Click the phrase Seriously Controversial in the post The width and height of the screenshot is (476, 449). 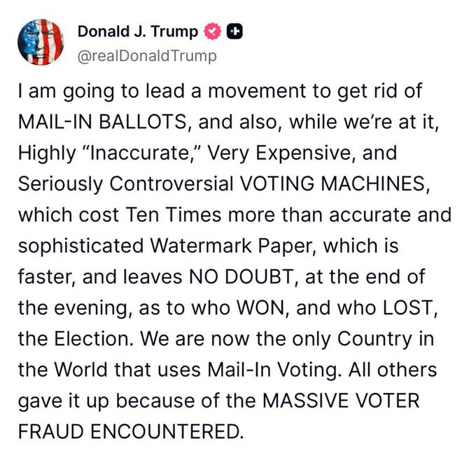point(126,184)
